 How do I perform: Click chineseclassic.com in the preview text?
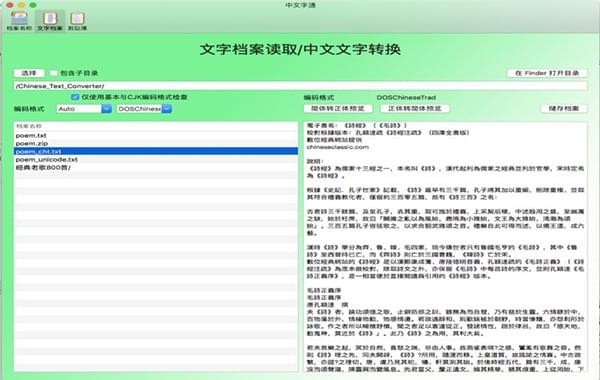click(338, 147)
